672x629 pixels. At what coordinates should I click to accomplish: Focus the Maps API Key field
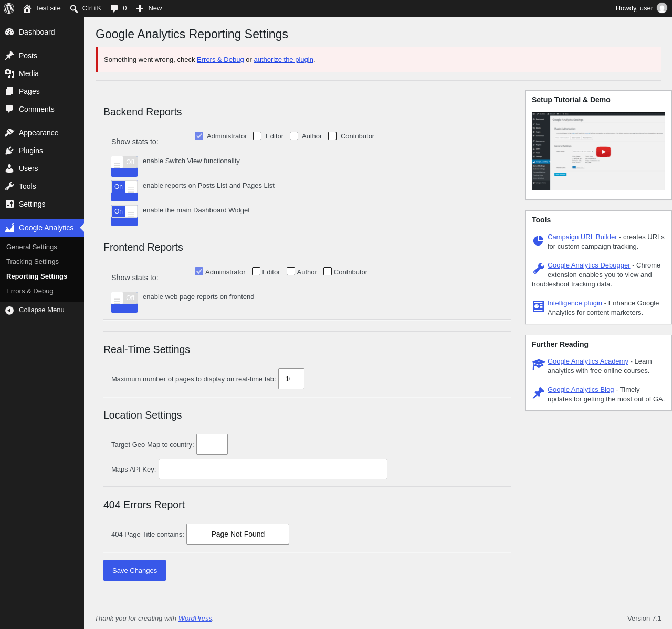[273, 469]
